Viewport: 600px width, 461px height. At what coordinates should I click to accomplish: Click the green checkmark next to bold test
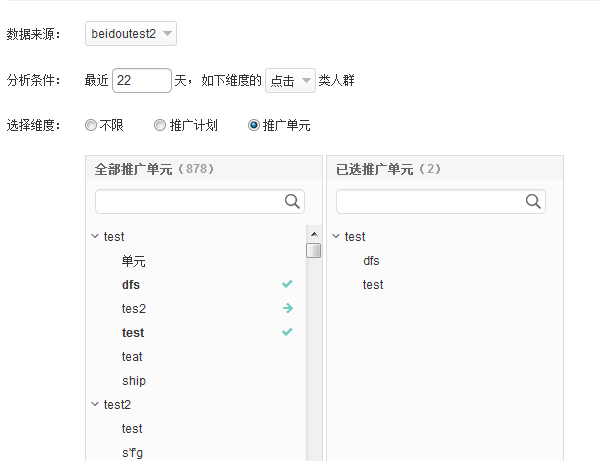pyautogui.click(x=287, y=333)
